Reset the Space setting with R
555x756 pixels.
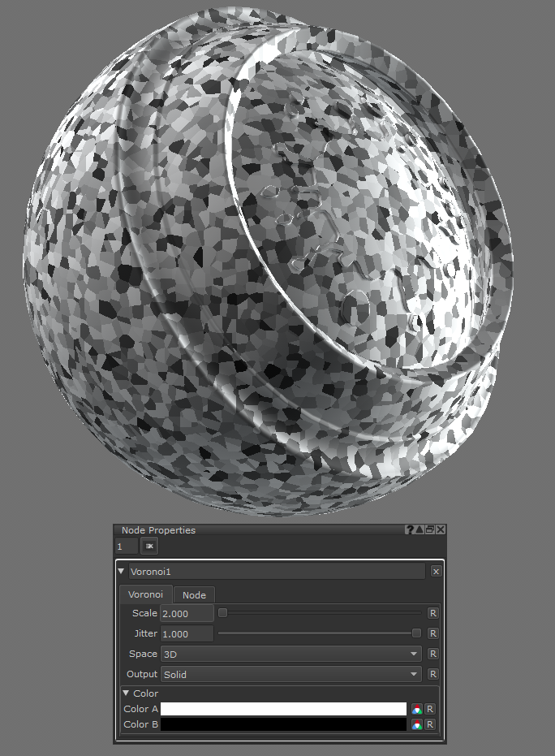433,654
